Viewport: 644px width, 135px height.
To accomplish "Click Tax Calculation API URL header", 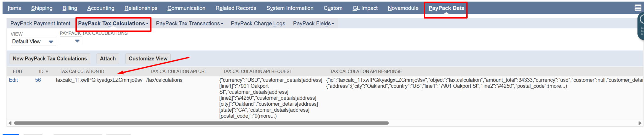I will (178, 71).
